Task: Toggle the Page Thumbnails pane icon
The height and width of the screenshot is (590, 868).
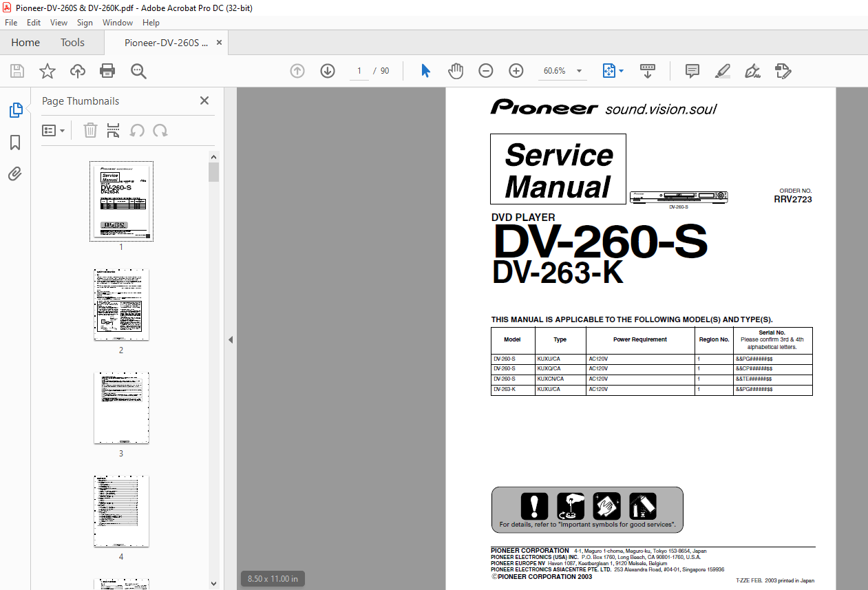Action: click(x=15, y=110)
